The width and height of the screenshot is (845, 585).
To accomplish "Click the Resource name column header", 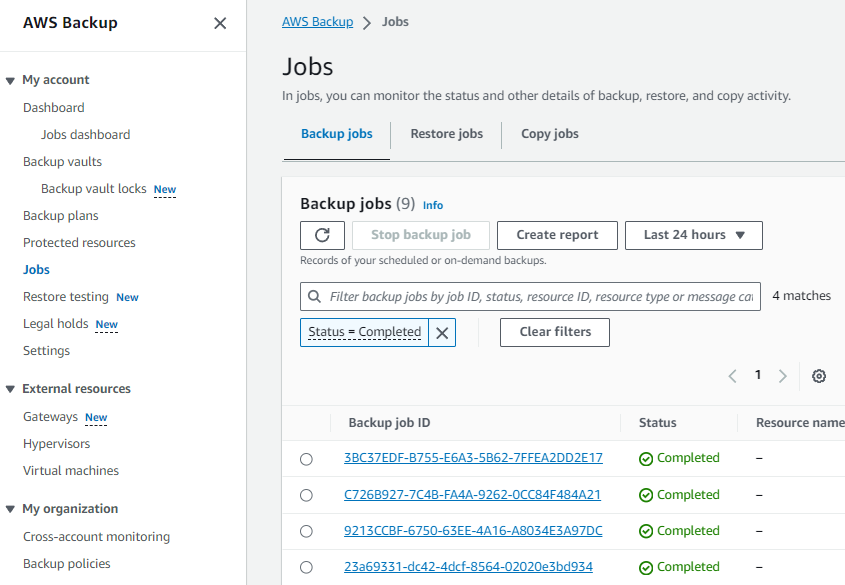I will (x=800, y=423).
